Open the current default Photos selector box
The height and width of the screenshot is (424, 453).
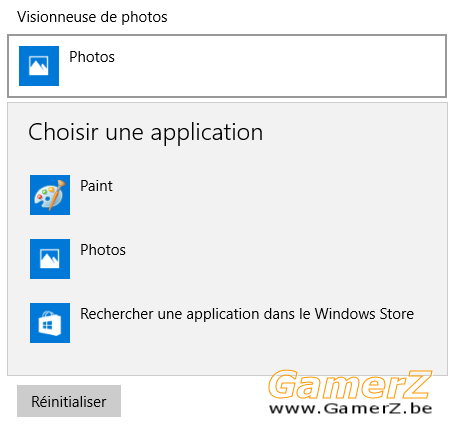[x=227, y=66]
